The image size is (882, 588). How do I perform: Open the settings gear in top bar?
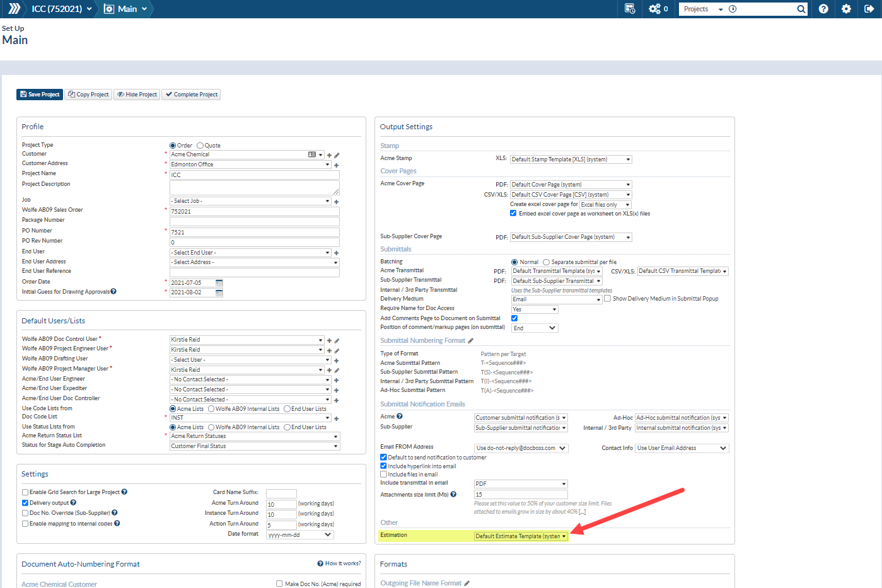(846, 9)
